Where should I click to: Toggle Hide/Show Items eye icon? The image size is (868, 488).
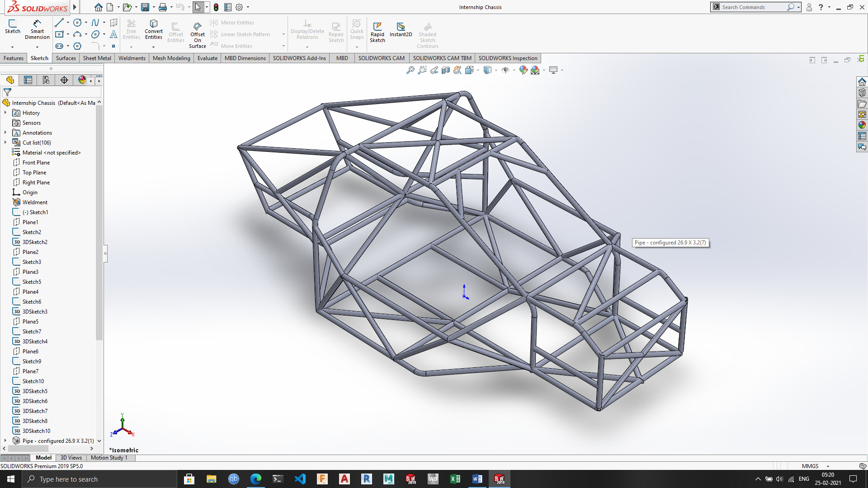coord(505,70)
